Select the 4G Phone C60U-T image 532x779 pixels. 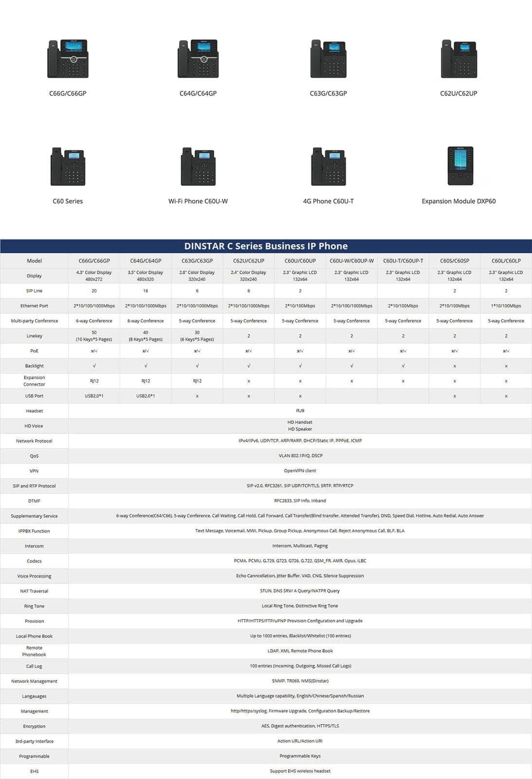pos(329,166)
